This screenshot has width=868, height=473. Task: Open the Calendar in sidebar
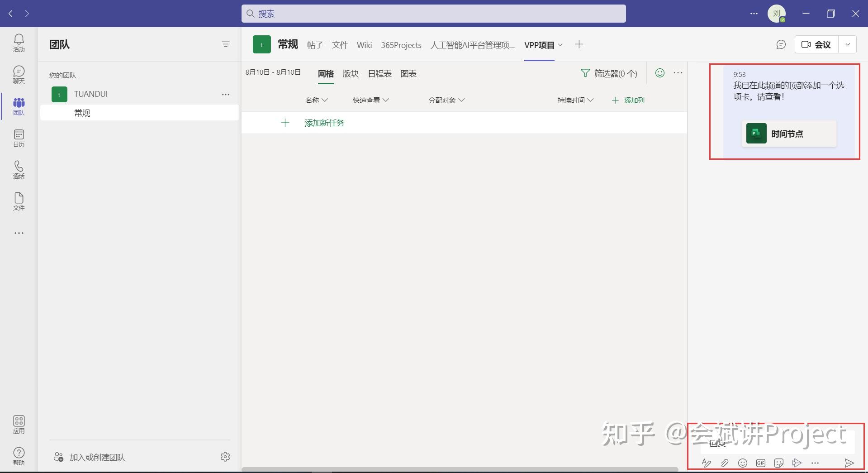[x=19, y=138]
